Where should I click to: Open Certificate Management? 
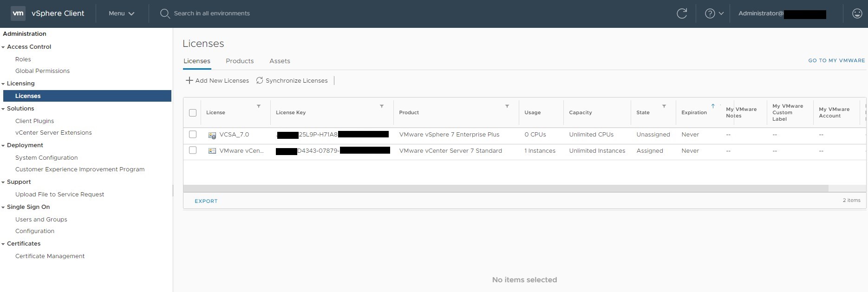tap(50, 256)
